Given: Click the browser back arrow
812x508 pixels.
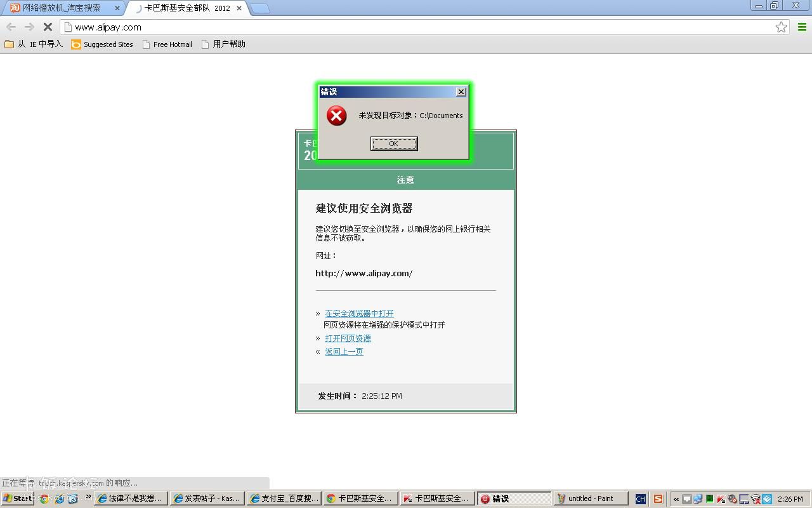Looking at the screenshot, I should (x=11, y=27).
